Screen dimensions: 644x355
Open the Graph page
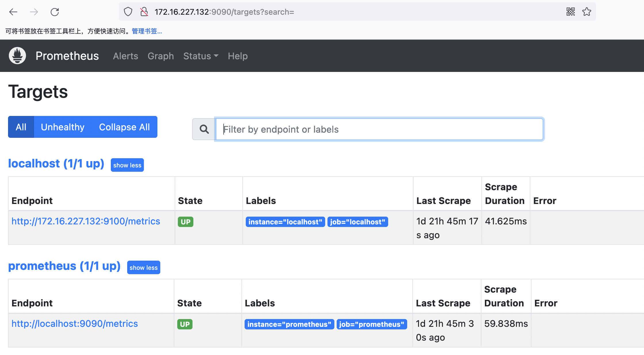[x=161, y=56]
